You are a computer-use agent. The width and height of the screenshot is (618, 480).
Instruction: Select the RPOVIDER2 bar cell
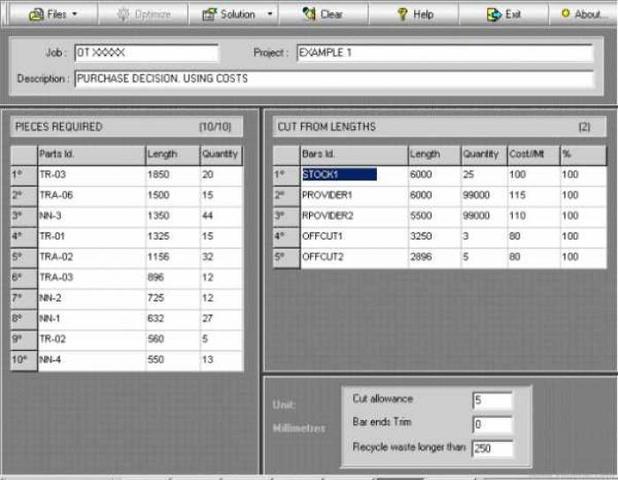tap(354, 216)
